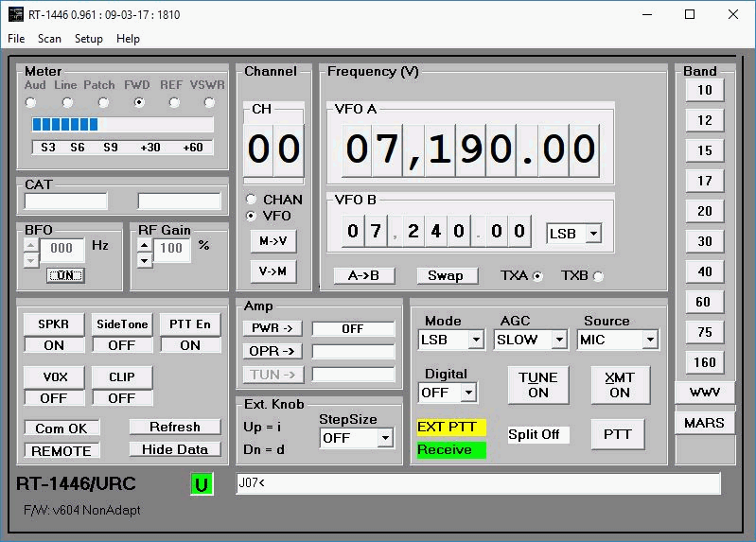Click the OPR -> amp button
756x542 pixels.
click(x=272, y=351)
